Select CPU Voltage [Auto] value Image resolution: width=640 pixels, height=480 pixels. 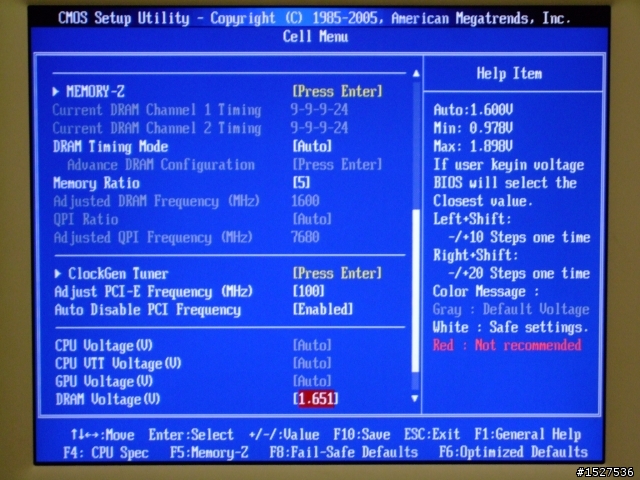312,345
